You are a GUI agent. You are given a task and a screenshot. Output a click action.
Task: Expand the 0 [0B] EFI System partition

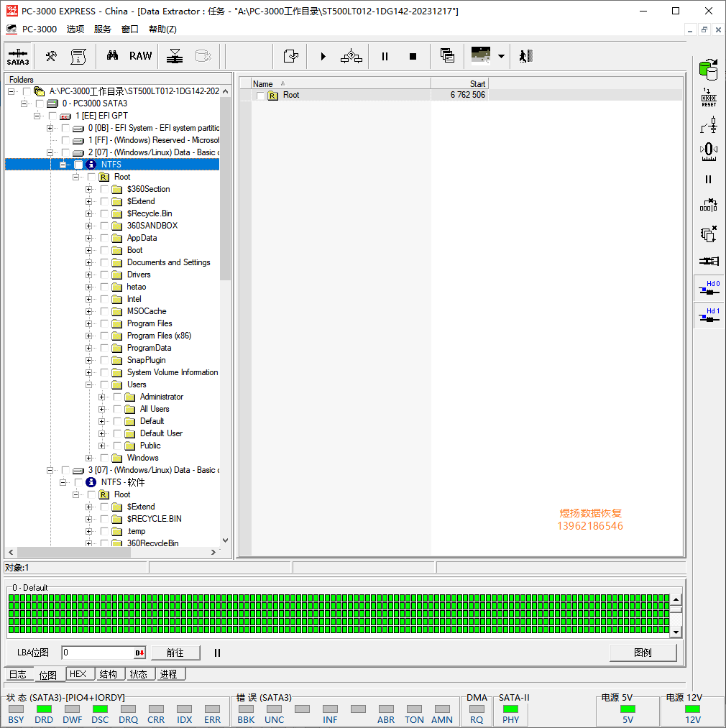(x=50, y=128)
